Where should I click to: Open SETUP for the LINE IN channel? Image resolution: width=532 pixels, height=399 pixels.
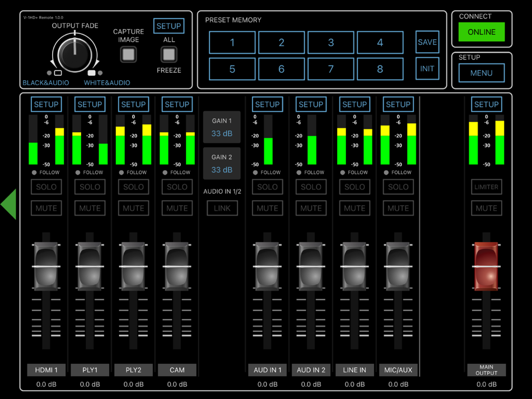click(x=354, y=104)
